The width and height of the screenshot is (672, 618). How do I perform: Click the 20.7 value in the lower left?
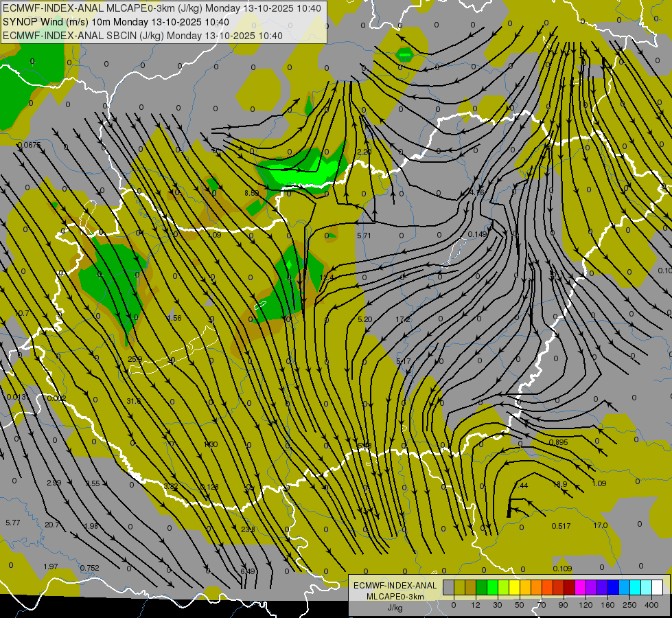coord(52,525)
